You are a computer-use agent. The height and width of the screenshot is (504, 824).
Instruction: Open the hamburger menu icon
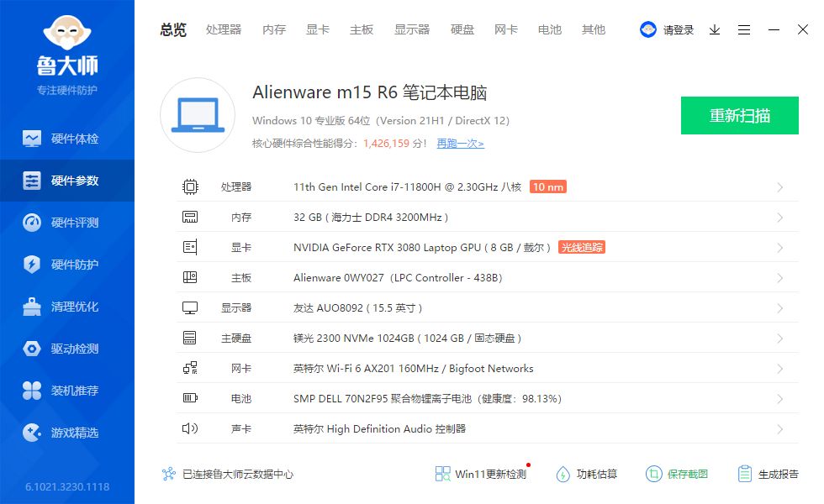point(743,29)
